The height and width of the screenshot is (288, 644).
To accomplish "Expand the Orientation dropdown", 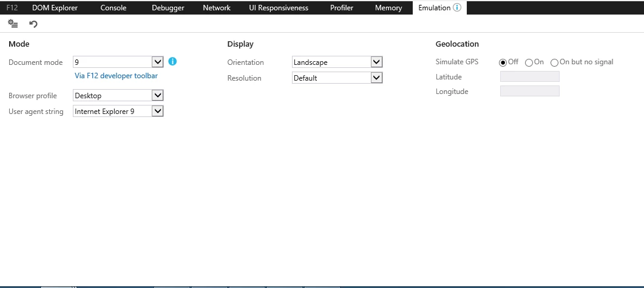I will (x=376, y=62).
